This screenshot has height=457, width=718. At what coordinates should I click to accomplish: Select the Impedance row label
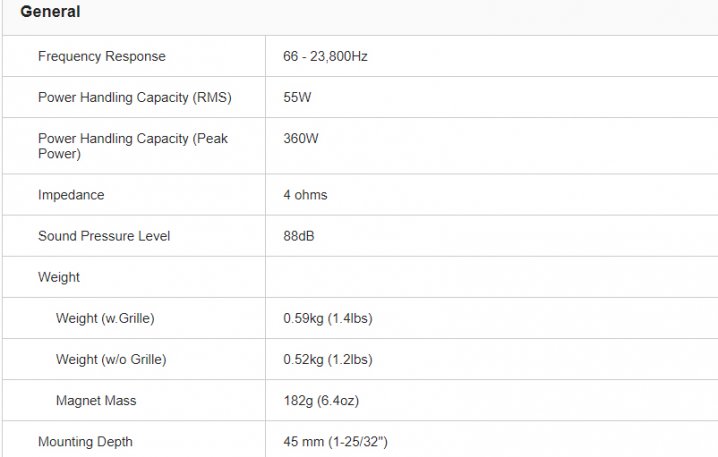tap(71, 195)
